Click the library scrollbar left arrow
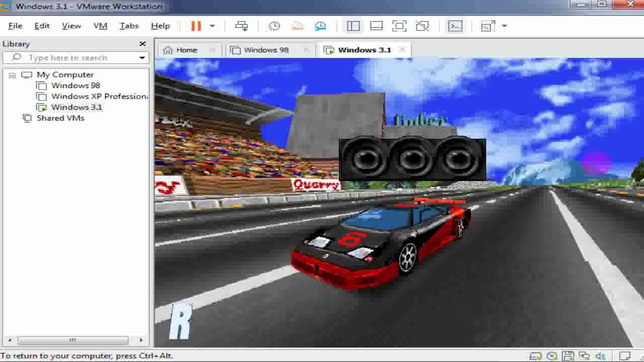644x362 pixels. pos(9,340)
